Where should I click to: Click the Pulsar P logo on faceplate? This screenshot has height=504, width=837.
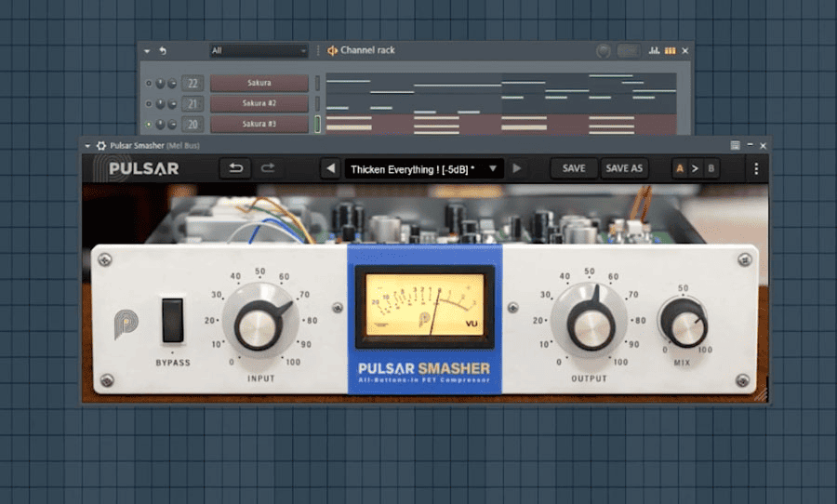(x=126, y=324)
